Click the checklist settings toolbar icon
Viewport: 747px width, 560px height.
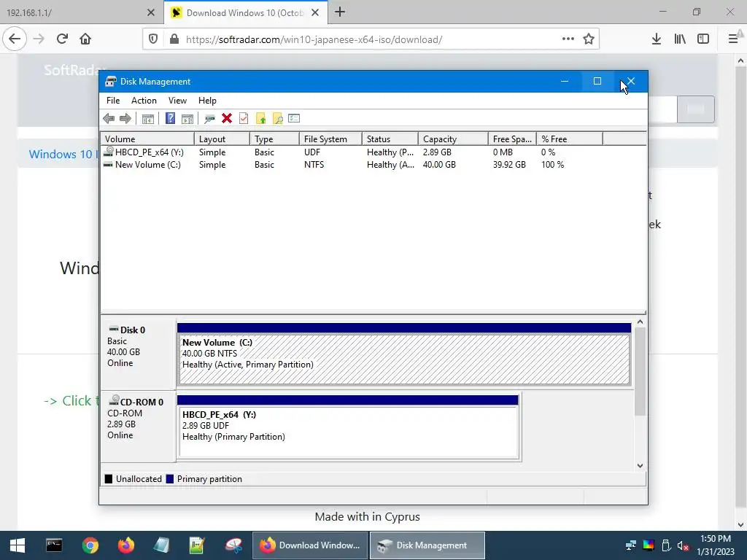(x=294, y=118)
